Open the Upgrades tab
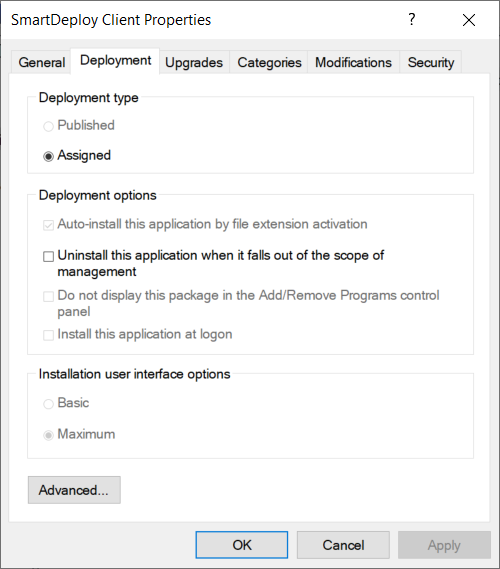 pos(194,62)
